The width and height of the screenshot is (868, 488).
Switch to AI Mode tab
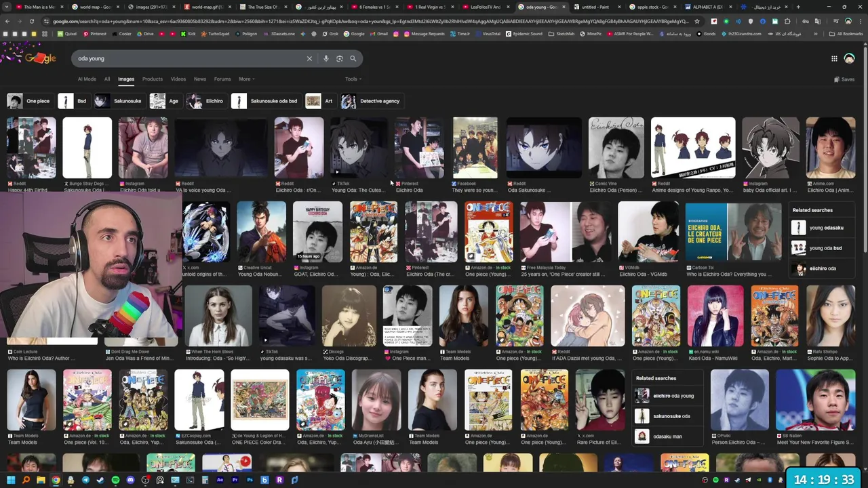(87, 79)
